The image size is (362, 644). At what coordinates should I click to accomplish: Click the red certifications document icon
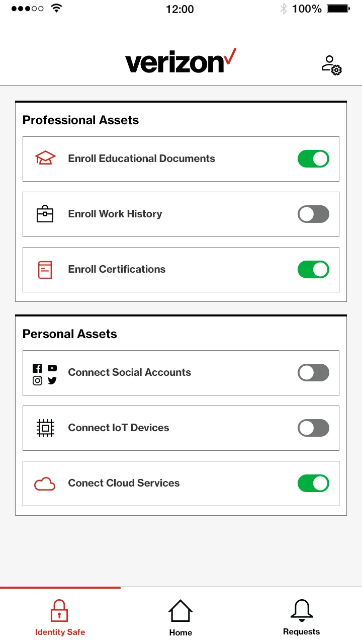click(45, 269)
